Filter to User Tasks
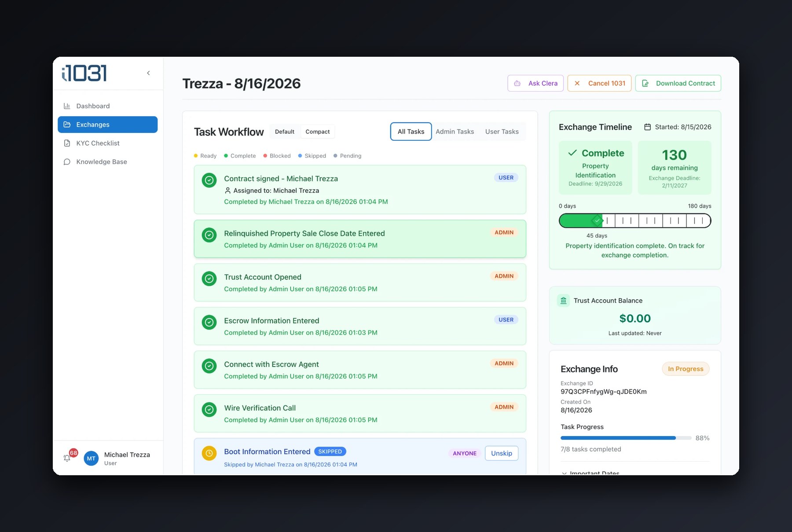 [x=502, y=132]
